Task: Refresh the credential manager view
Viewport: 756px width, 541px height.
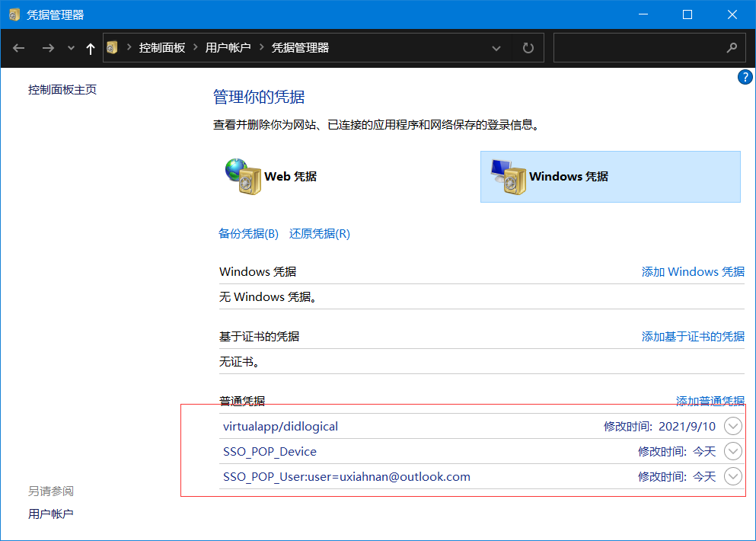Action: coord(528,48)
